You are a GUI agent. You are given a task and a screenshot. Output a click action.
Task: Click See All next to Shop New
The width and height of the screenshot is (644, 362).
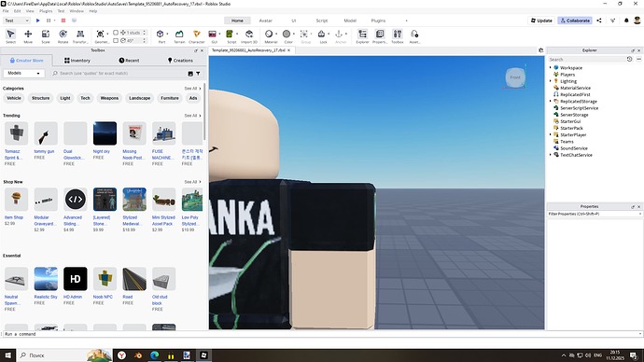click(x=192, y=182)
